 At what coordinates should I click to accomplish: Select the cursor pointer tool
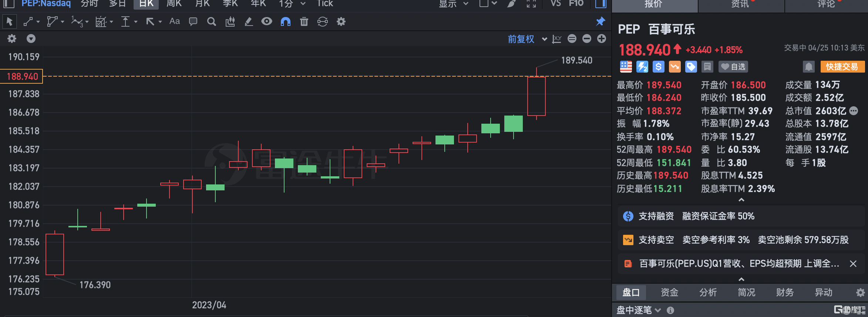(x=10, y=21)
